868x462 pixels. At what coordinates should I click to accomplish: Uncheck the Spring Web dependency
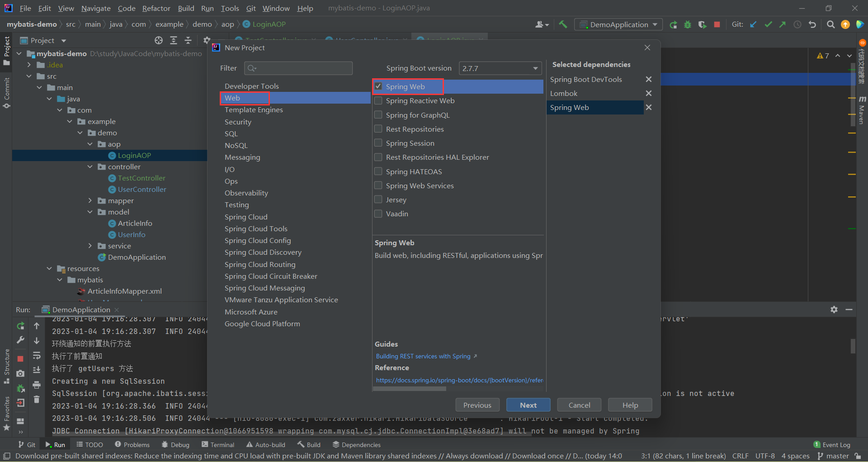(378, 86)
